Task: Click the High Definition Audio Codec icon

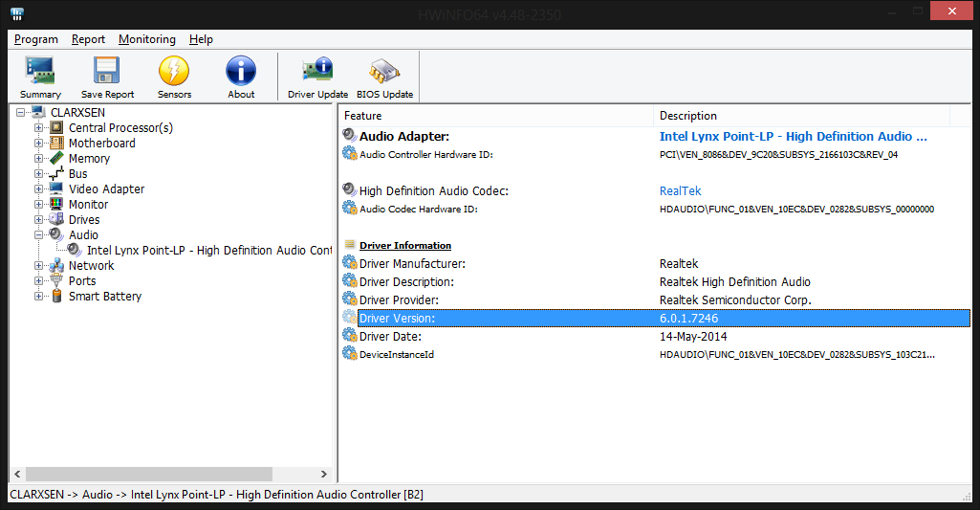Action: tap(349, 189)
